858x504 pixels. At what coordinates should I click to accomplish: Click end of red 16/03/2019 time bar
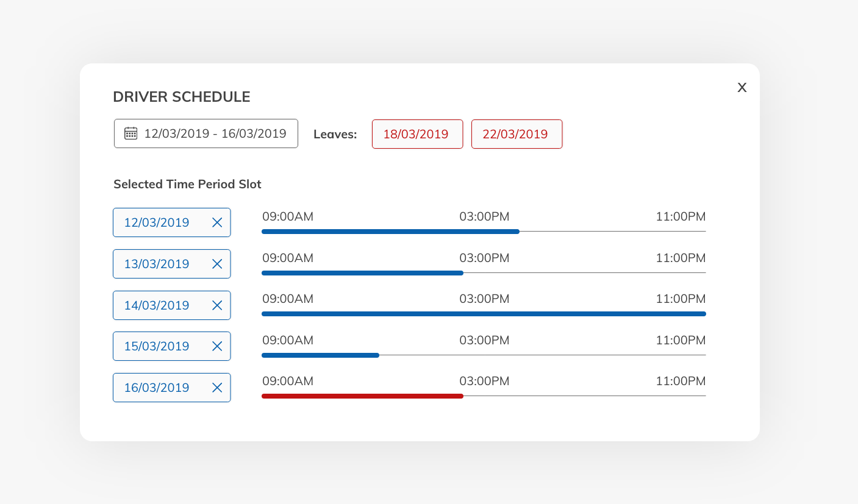pos(461,396)
